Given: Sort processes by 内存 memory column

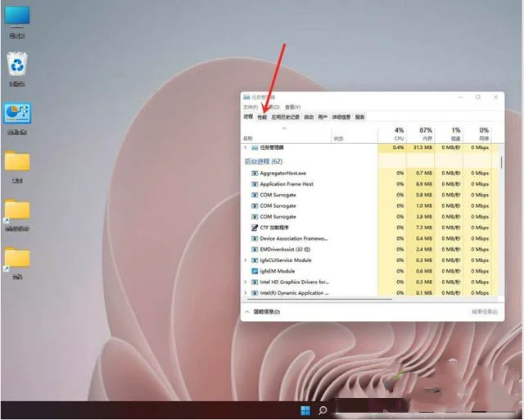Looking at the screenshot, I should pos(425,133).
